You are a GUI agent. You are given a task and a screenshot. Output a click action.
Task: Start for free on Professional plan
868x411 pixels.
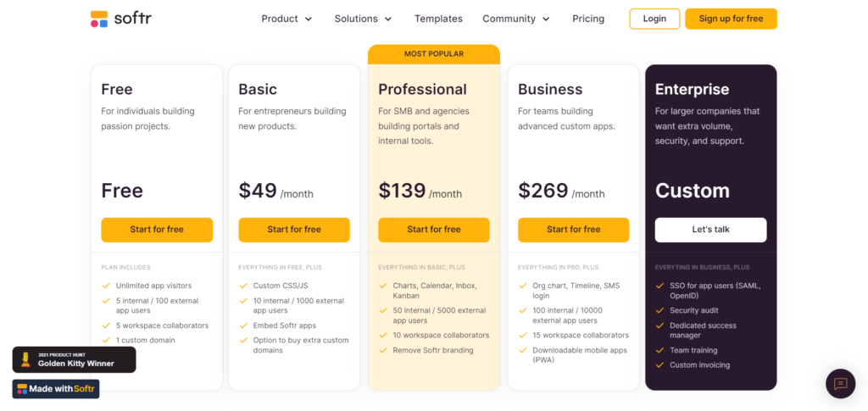[434, 230]
